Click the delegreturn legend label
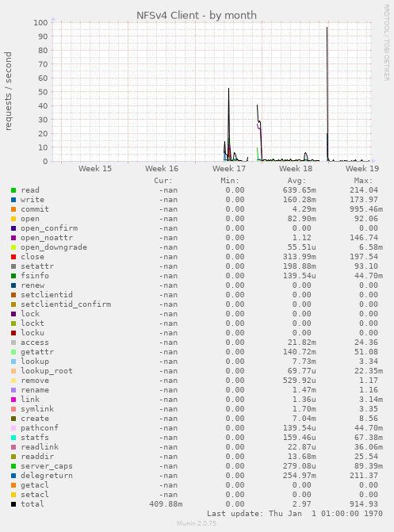Viewport: 394px width, 532px height. pos(47,476)
